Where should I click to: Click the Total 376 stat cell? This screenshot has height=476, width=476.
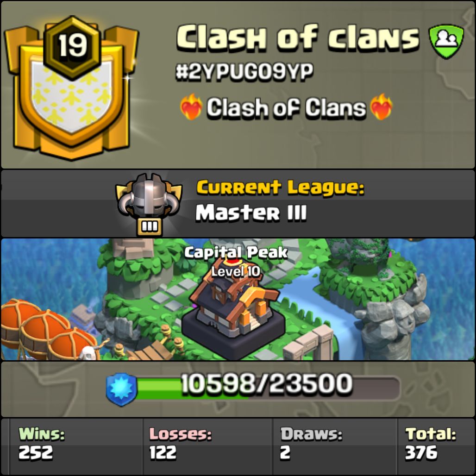[x=436, y=446]
